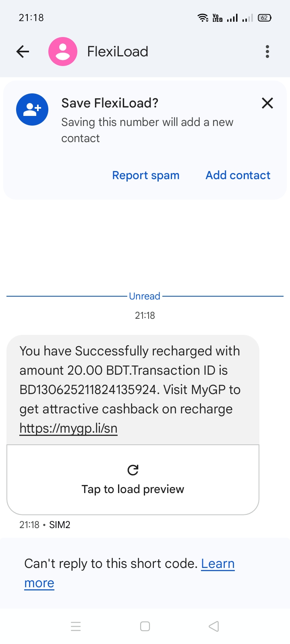
Task: Tap the Report spam button
Action: [x=145, y=175]
